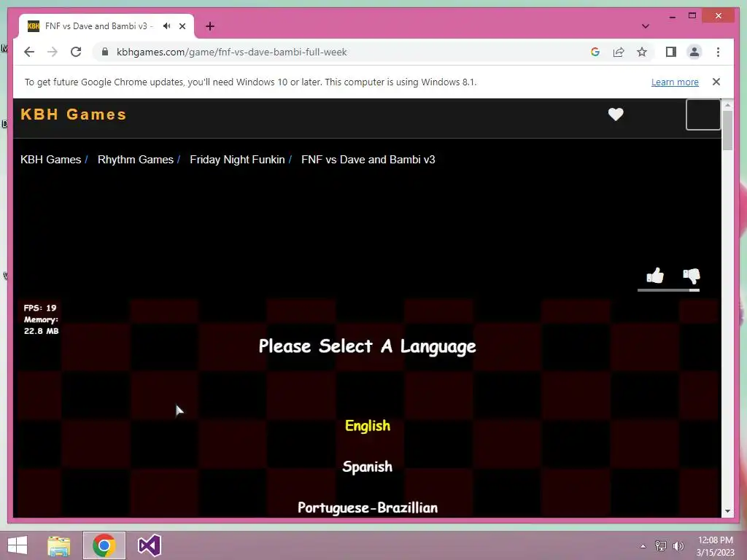Mute the tab via the speaker icon
The image size is (747, 560).
coord(166,26)
